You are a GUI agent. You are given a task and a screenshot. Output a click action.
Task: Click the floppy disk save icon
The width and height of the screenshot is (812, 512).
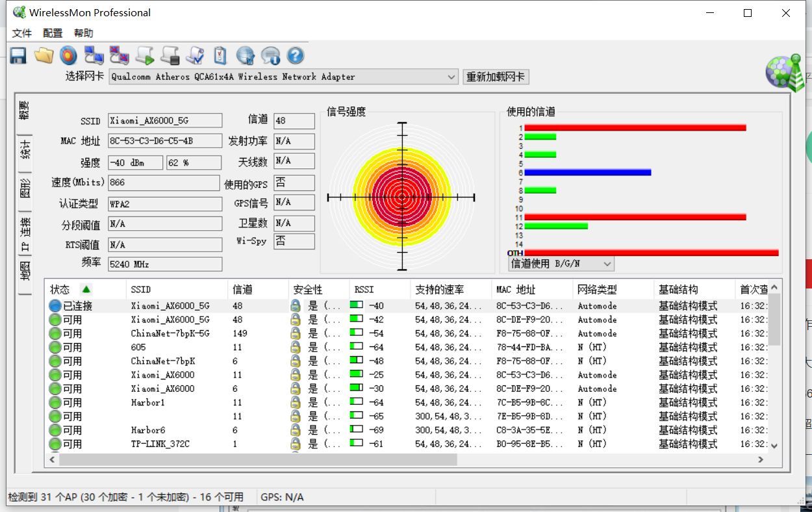18,56
